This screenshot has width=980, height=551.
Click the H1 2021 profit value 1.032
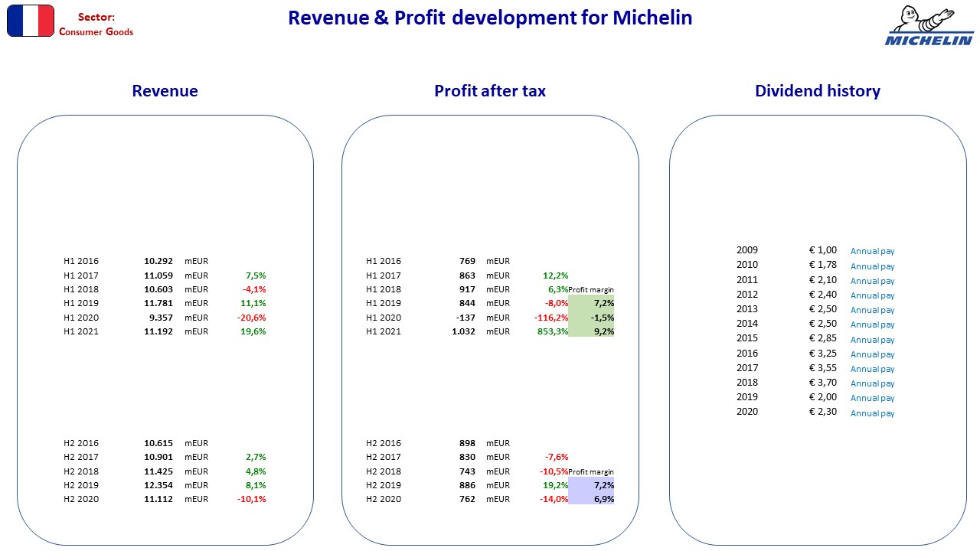tap(464, 331)
